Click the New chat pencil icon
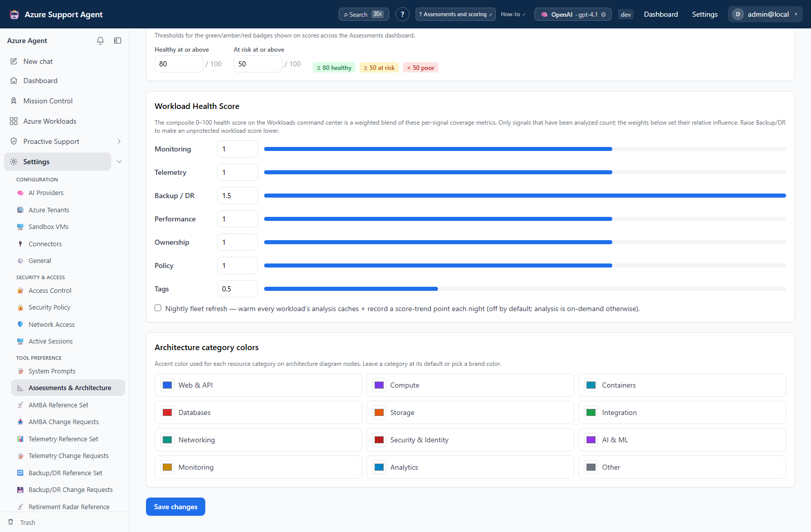This screenshot has width=811, height=532. (x=14, y=61)
